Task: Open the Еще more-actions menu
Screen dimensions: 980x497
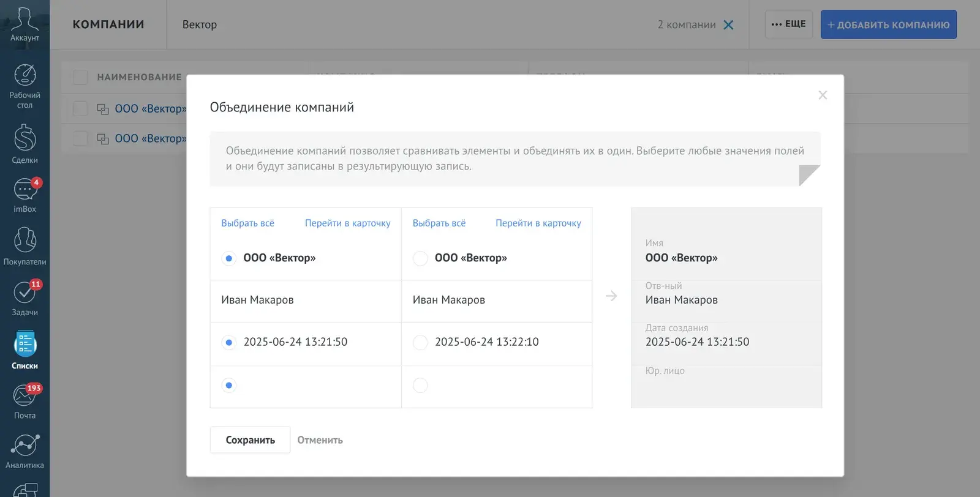Action: click(789, 24)
